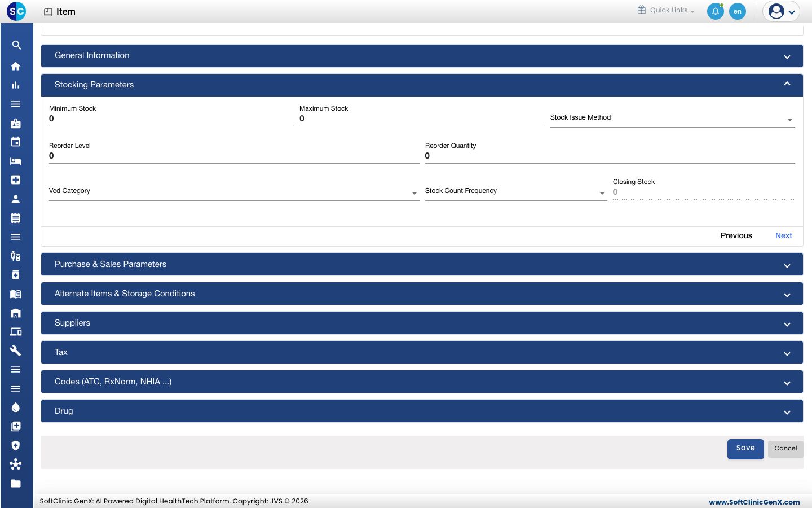Click the SC logo at top left
The width and height of the screenshot is (812, 508).
point(16,11)
